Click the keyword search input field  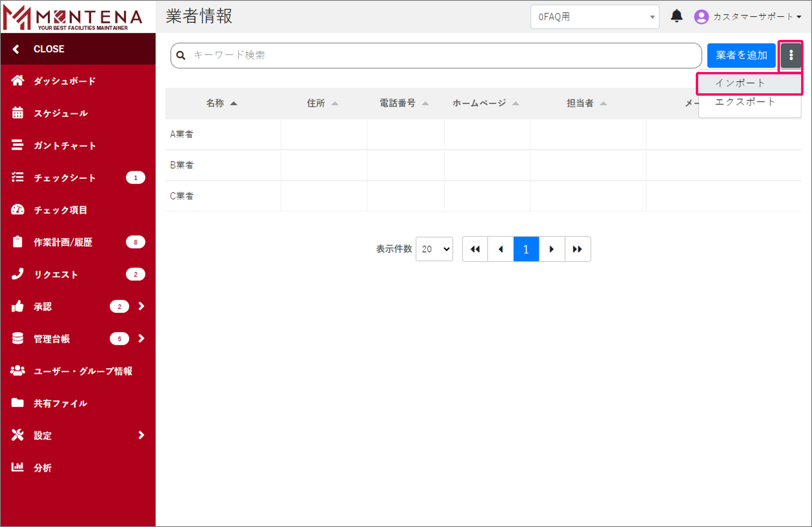[442, 55]
